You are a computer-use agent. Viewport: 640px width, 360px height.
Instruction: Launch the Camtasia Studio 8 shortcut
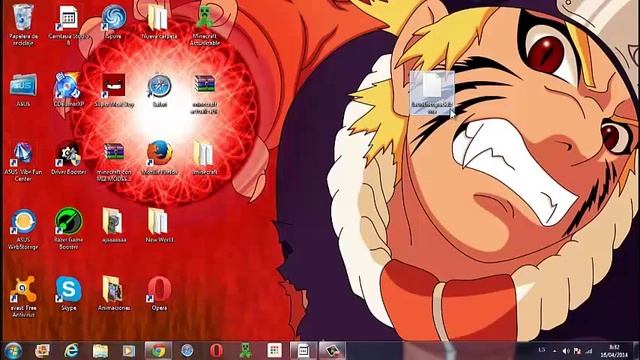[x=68, y=24]
